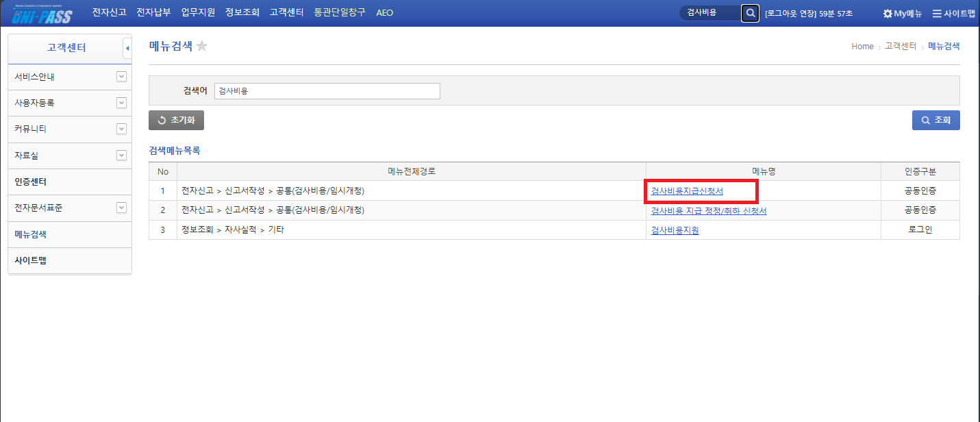Image resolution: width=980 pixels, height=422 pixels.
Task: Expand the 사용자등록 section chevron
Action: 121,103
